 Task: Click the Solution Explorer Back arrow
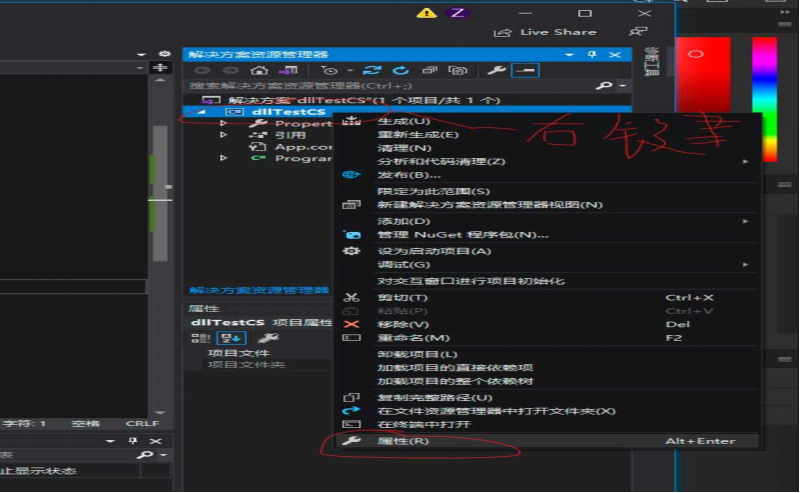[202, 70]
